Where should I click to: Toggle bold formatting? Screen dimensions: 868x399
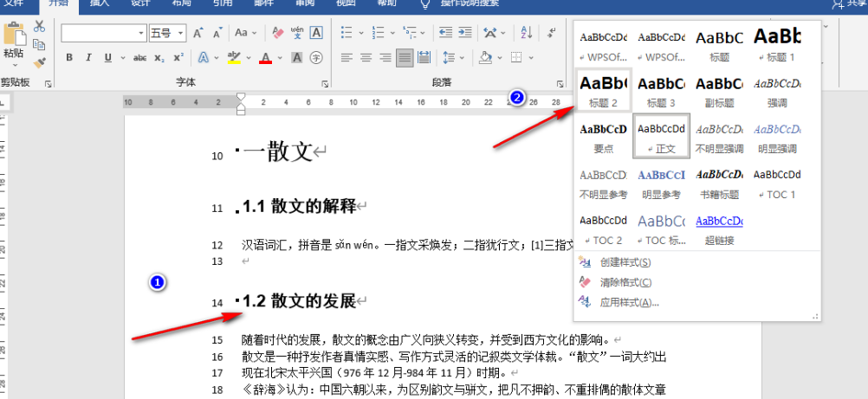click(69, 58)
